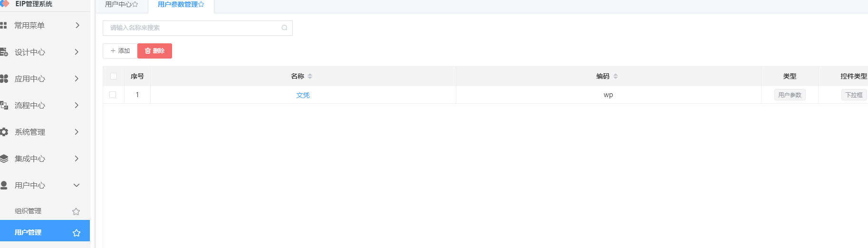Favorite 组织管理 with its star icon
This screenshot has height=248, width=868.
tap(76, 211)
